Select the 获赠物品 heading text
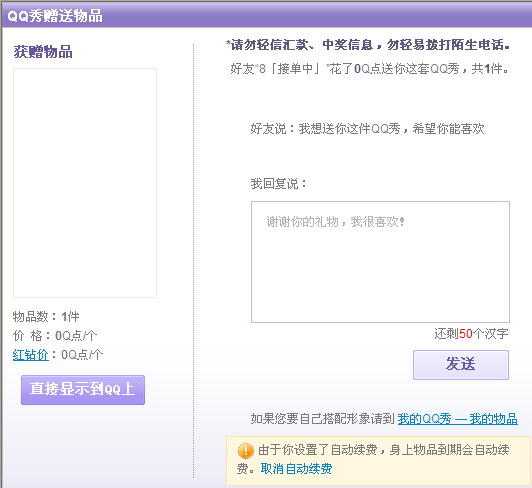The width and height of the screenshot is (532, 488). tap(43, 52)
